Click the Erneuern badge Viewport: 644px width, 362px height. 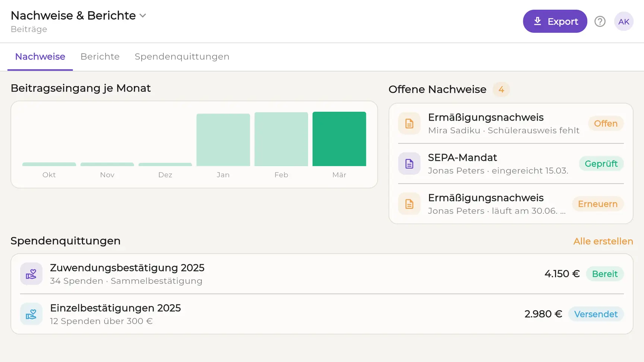598,204
